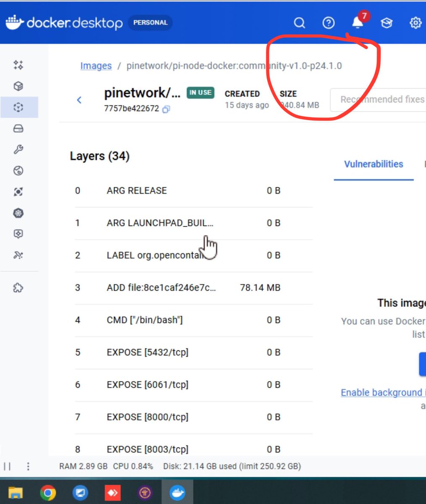Click the CPU 0.84% status entry

[x=133, y=466]
